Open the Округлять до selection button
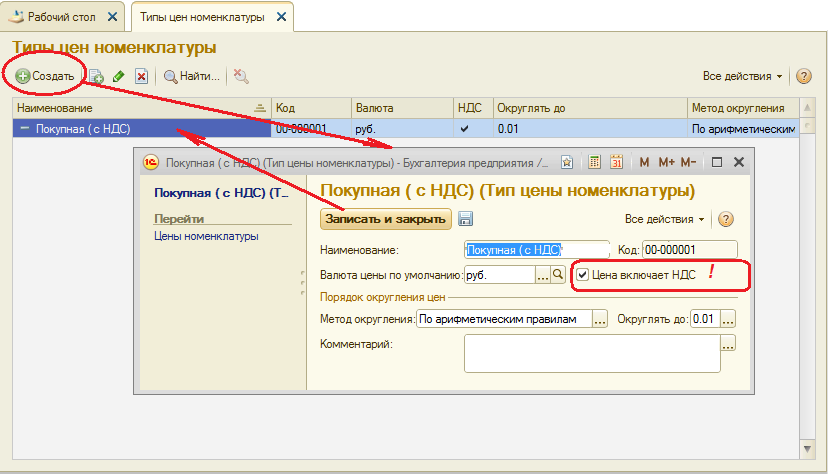 point(728,319)
